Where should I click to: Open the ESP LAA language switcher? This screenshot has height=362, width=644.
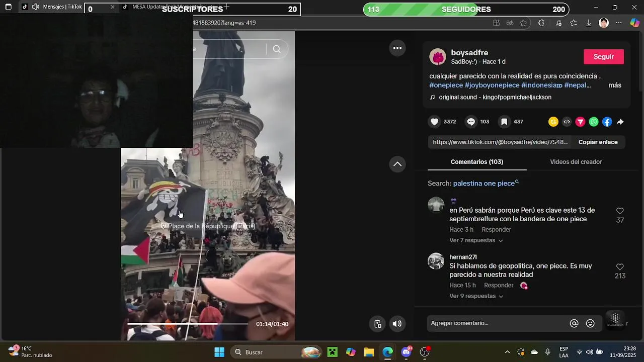point(564,352)
